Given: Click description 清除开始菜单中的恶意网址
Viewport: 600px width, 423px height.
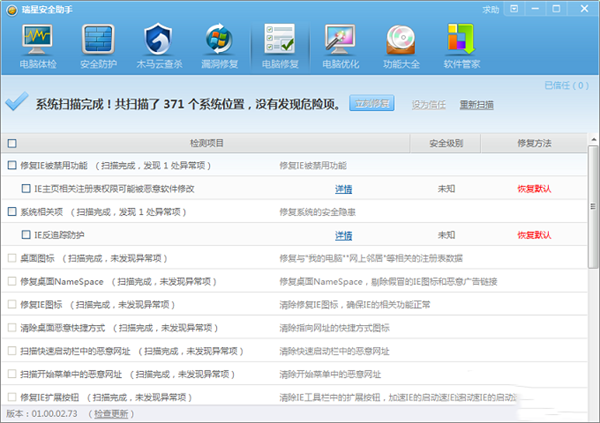Looking at the screenshot, I should click(330, 374).
